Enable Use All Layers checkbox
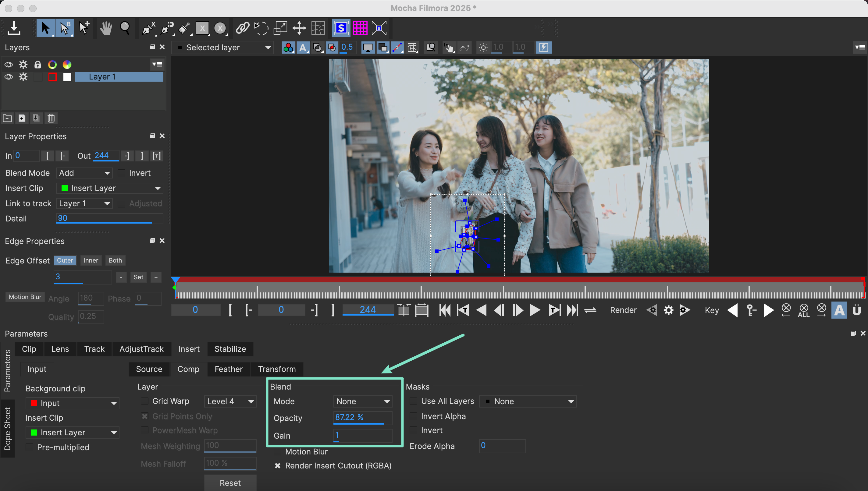This screenshot has height=491, width=868. [x=413, y=401]
